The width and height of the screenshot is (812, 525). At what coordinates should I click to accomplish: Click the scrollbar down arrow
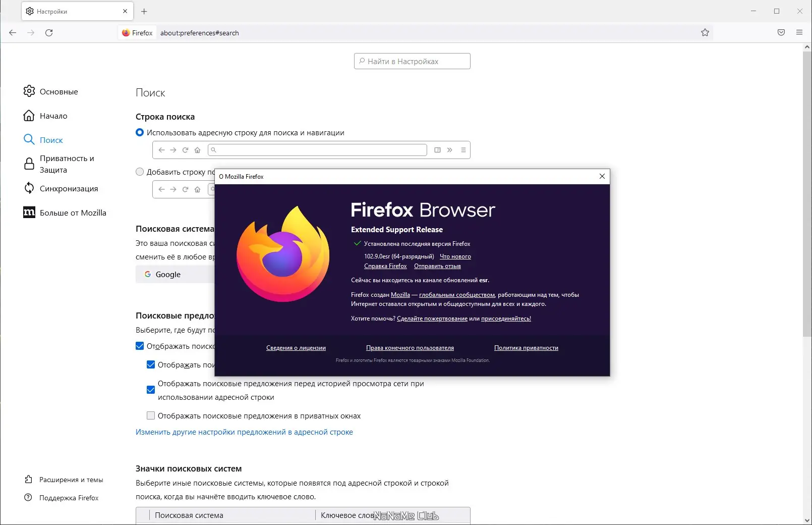[807, 520]
